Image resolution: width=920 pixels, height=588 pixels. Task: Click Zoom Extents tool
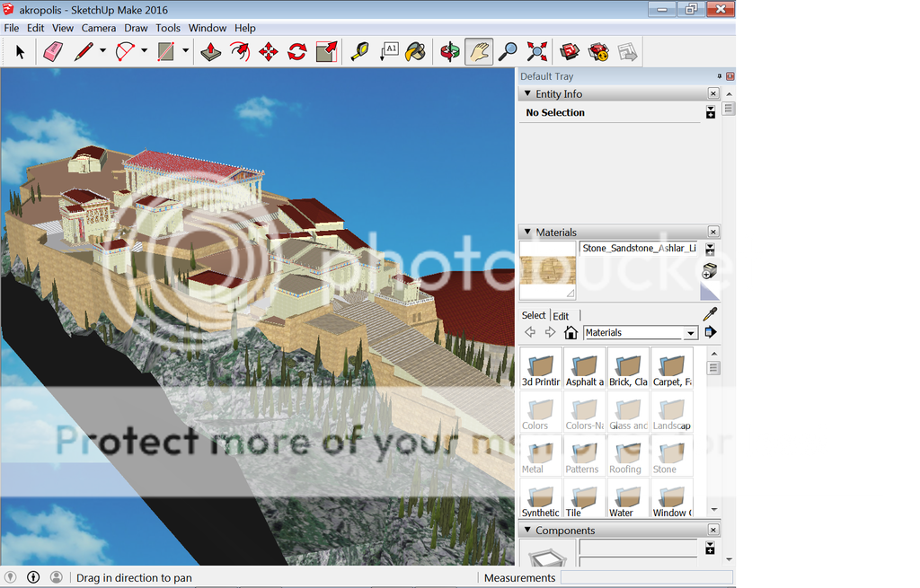pos(536,52)
